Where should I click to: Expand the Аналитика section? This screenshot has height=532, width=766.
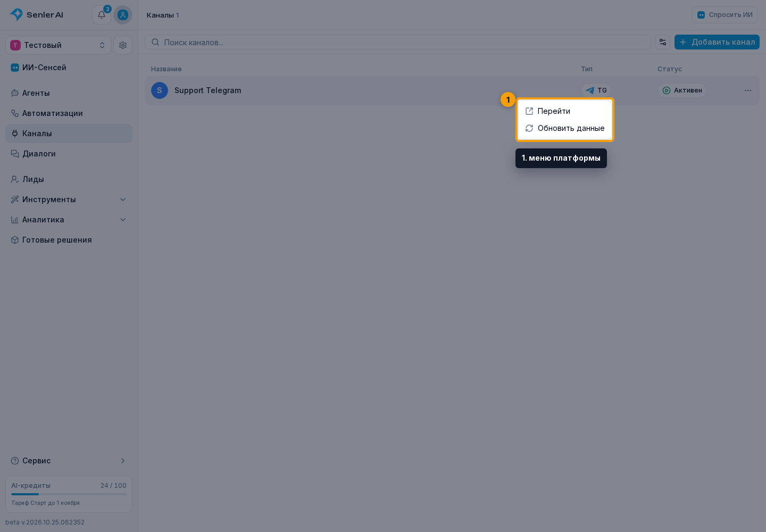(69, 220)
